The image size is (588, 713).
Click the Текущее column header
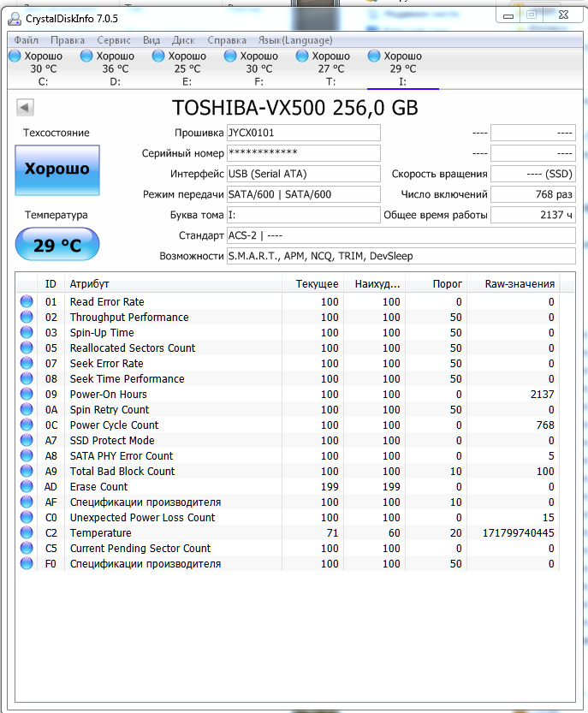pyautogui.click(x=313, y=284)
